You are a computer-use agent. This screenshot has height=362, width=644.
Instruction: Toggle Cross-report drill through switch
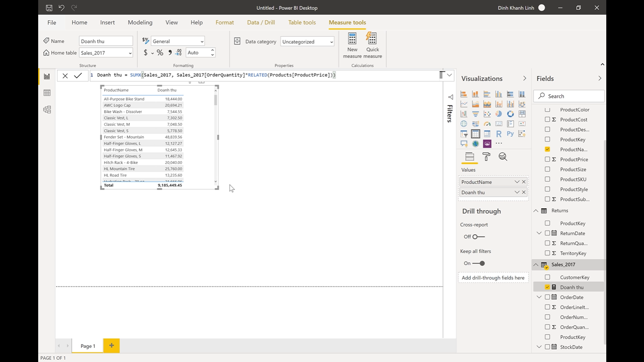click(x=478, y=237)
